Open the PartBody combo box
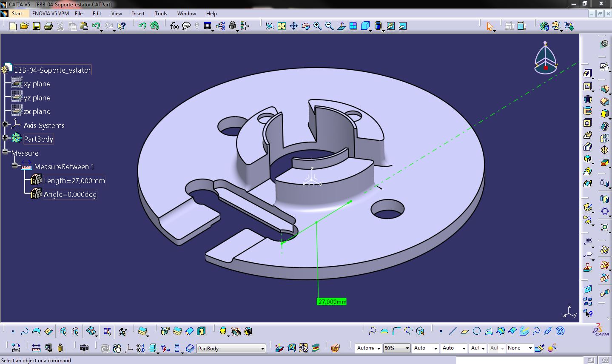The width and height of the screenshot is (612, 364). point(231,348)
